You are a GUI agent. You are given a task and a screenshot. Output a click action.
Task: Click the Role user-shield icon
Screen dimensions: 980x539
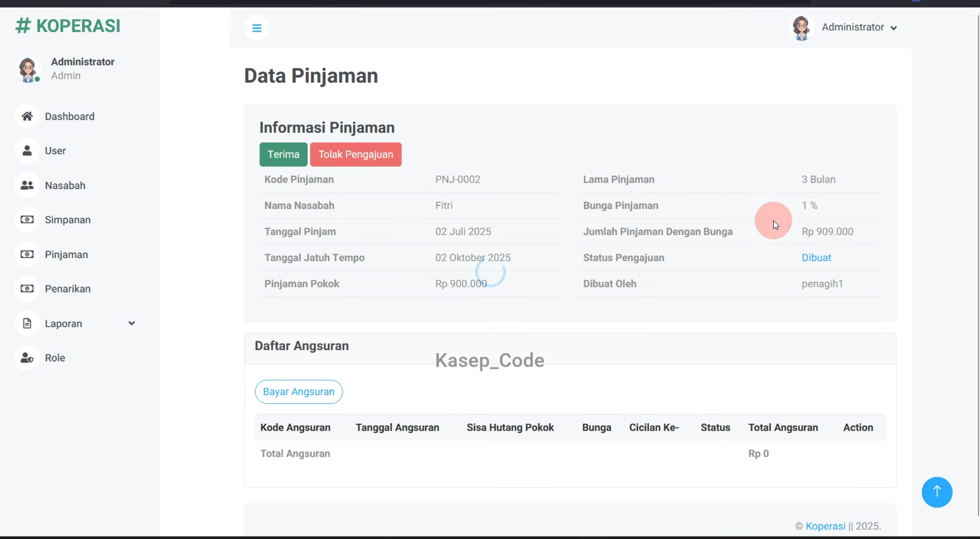point(27,358)
